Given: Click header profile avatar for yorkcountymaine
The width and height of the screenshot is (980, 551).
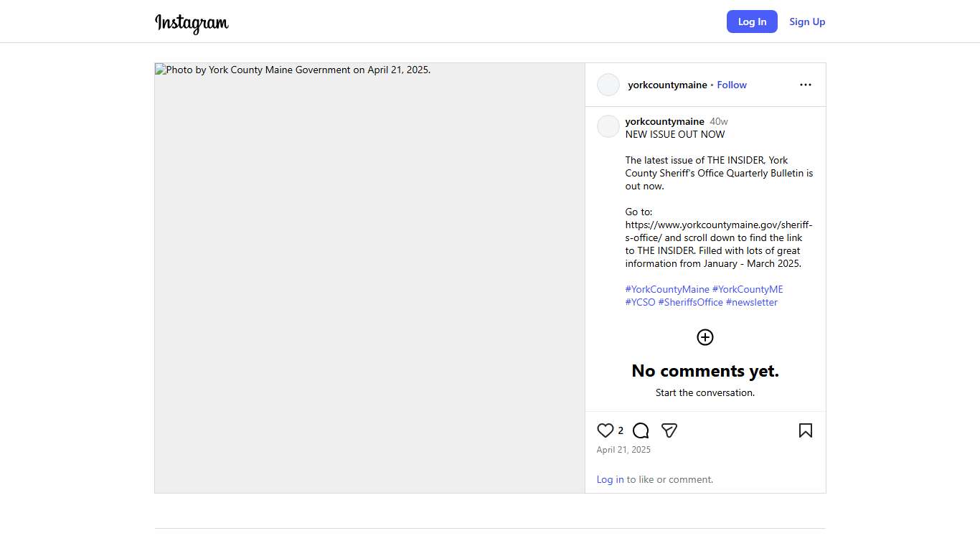Looking at the screenshot, I should tap(608, 85).
